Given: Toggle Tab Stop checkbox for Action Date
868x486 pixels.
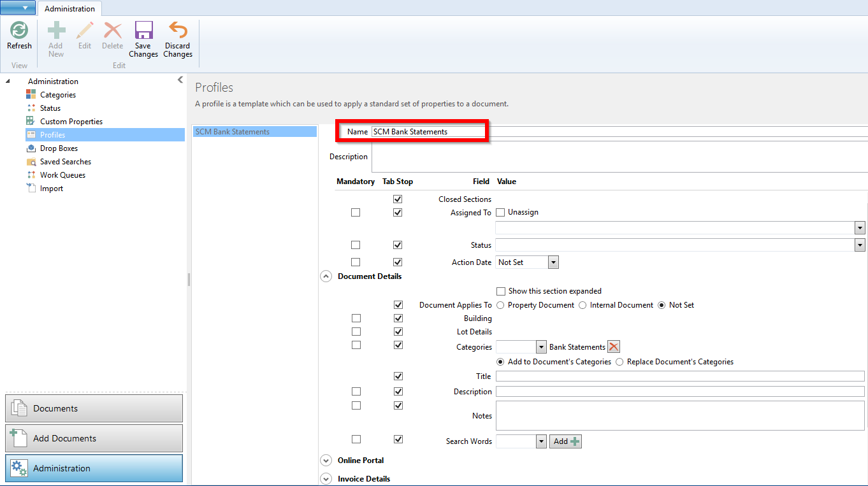Looking at the screenshot, I should click(x=398, y=262).
